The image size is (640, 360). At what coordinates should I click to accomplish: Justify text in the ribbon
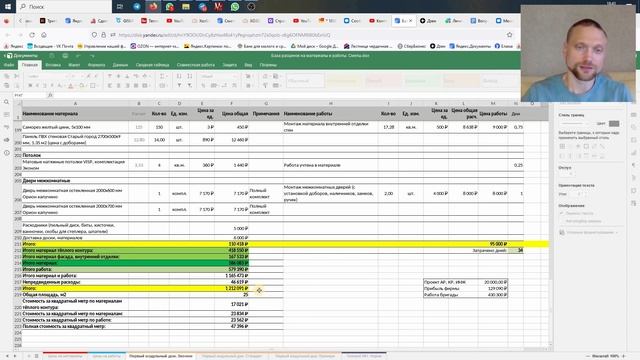pyautogui.click(x=136, y=86)
